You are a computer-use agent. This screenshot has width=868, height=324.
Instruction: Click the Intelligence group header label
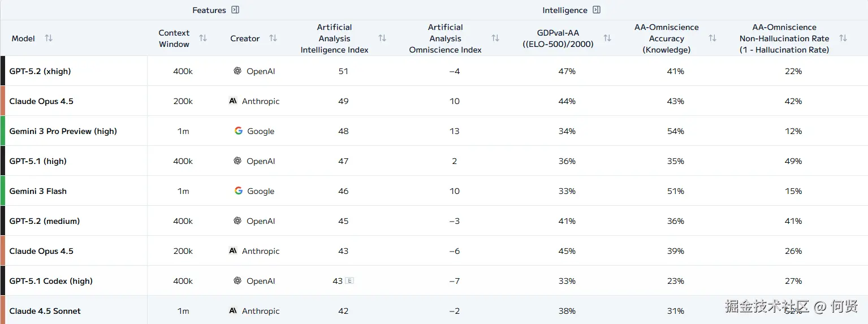pyautogui.click(x=564, y=10)
